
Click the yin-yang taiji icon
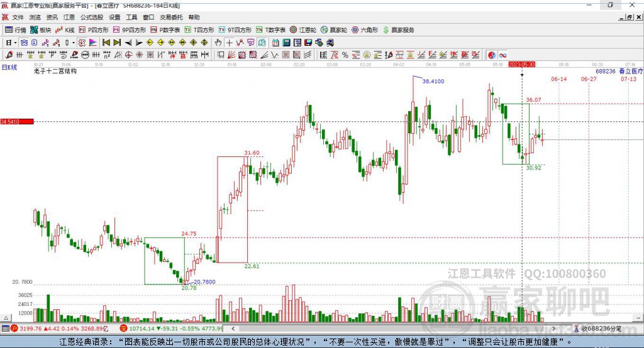coord(492,55)
